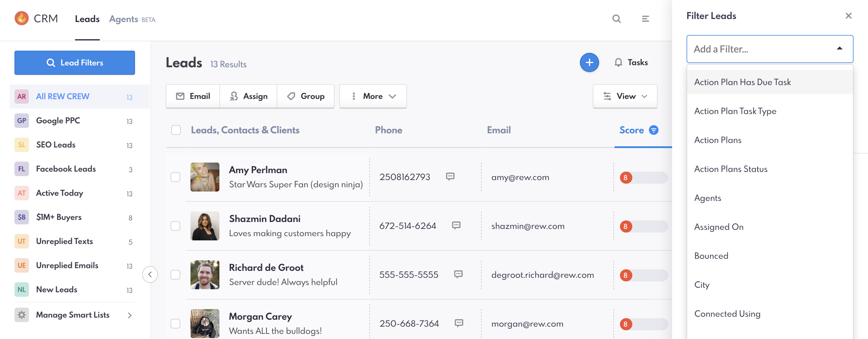Open text message icon for Richard de Groot

coord(458,274)
